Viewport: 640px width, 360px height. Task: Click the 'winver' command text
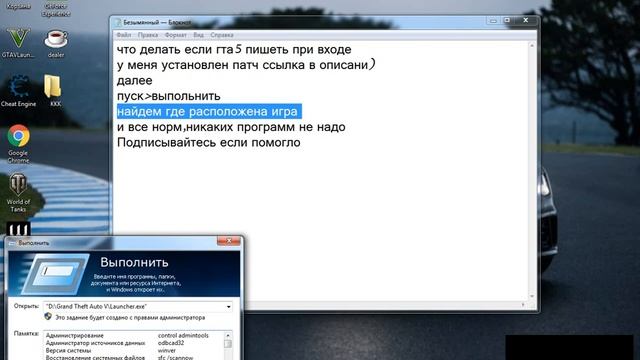coord(167,351)
